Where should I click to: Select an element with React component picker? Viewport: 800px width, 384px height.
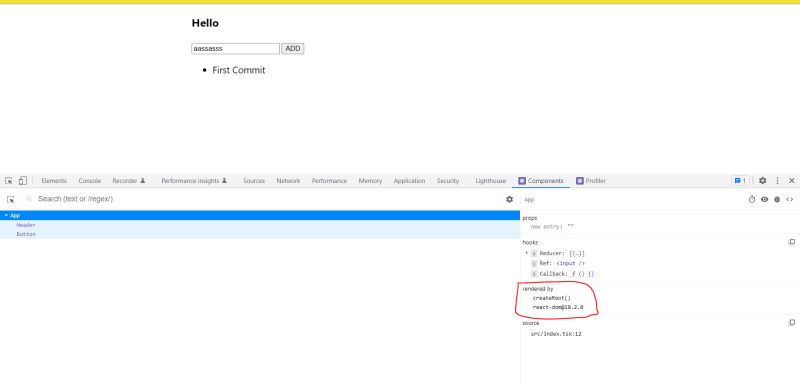pos(11,199)
